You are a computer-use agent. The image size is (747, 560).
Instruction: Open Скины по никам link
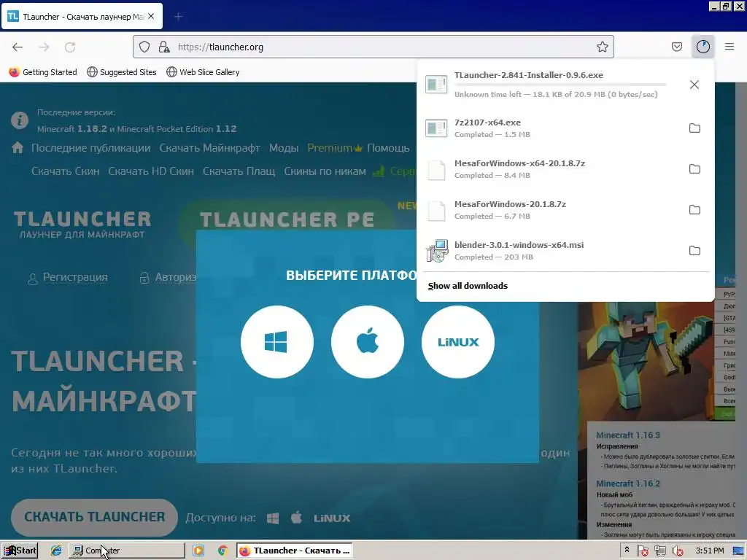325,171
